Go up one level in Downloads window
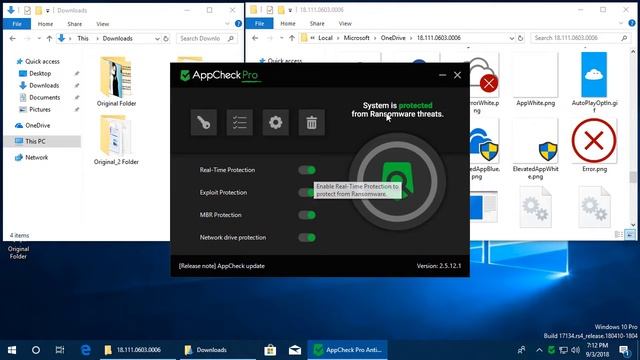Image resolution: width=640 pixels, height=360 pixels. (x=49, y=38)
